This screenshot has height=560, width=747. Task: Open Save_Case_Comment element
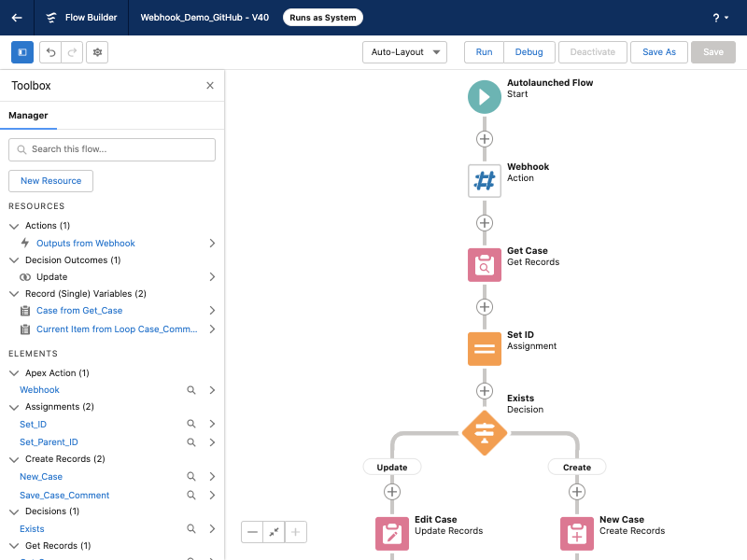pyautogui.click(x=64, y=496)
